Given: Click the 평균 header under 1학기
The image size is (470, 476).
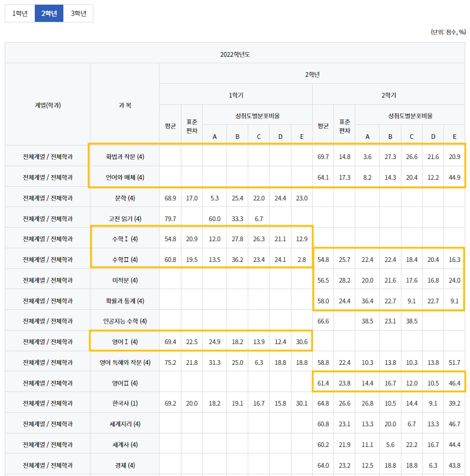Looking at the screenshot, I should 170,126.
